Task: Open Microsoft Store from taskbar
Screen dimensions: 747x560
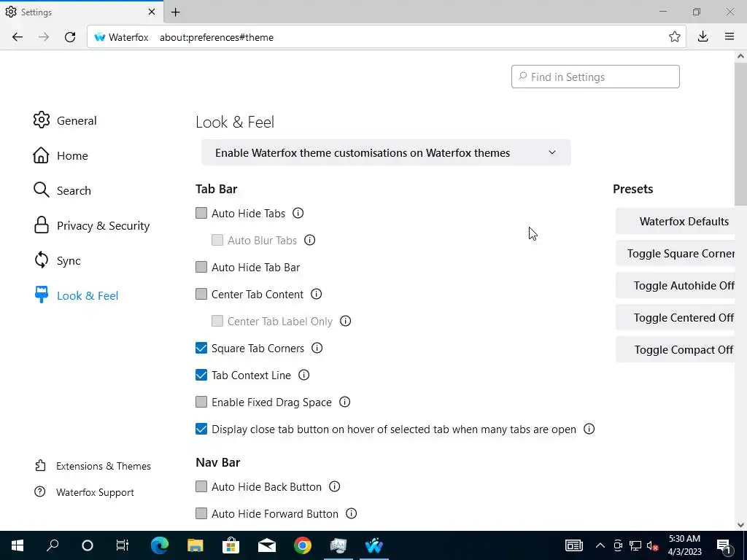Action: click(x=231, y=545)
